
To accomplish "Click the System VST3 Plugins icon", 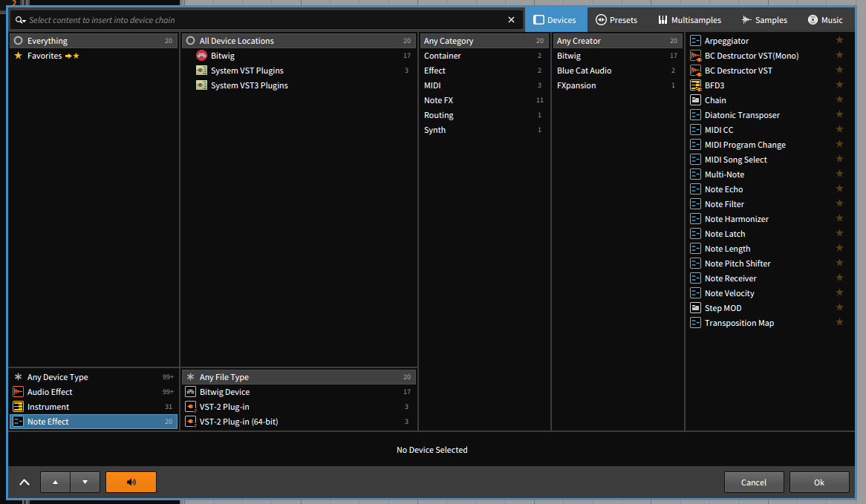I will point(201,85).
